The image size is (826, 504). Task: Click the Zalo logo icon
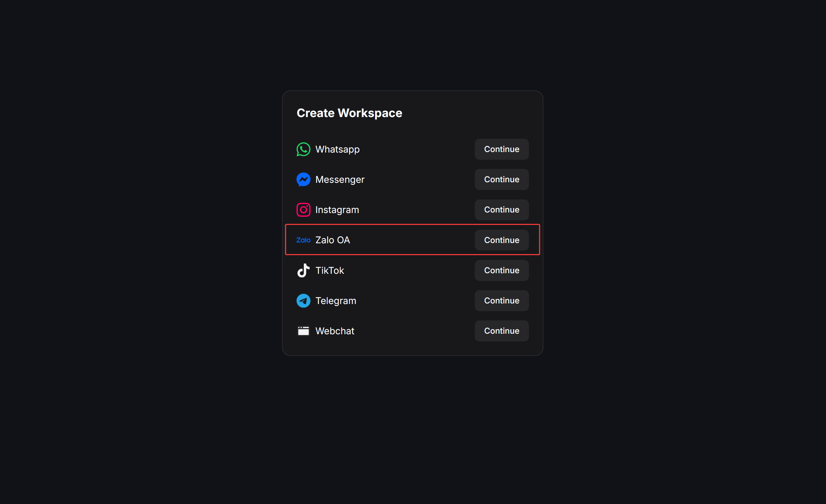pos(303,240)
